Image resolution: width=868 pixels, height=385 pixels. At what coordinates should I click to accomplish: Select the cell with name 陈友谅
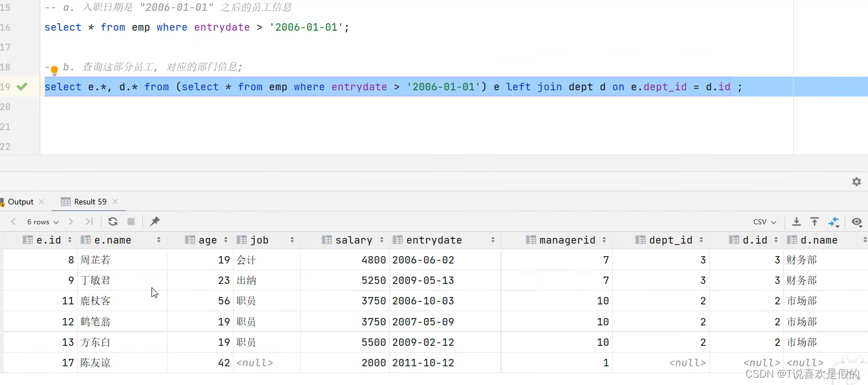pos(122,363)
